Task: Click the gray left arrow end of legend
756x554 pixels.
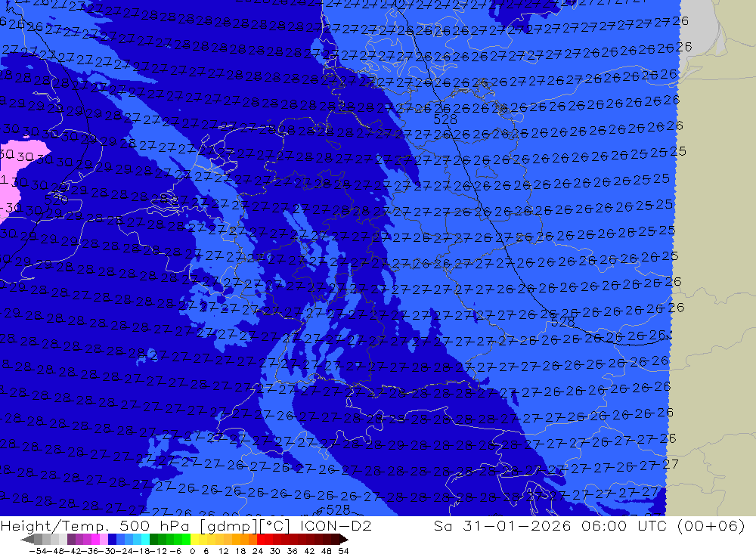Action: tap(28, 539)
